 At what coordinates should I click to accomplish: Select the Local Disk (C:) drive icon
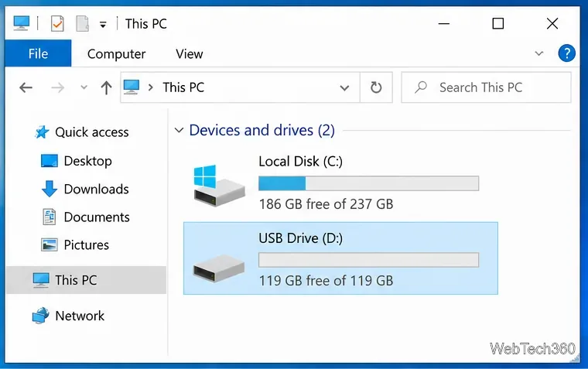click(x=220, y=185)
